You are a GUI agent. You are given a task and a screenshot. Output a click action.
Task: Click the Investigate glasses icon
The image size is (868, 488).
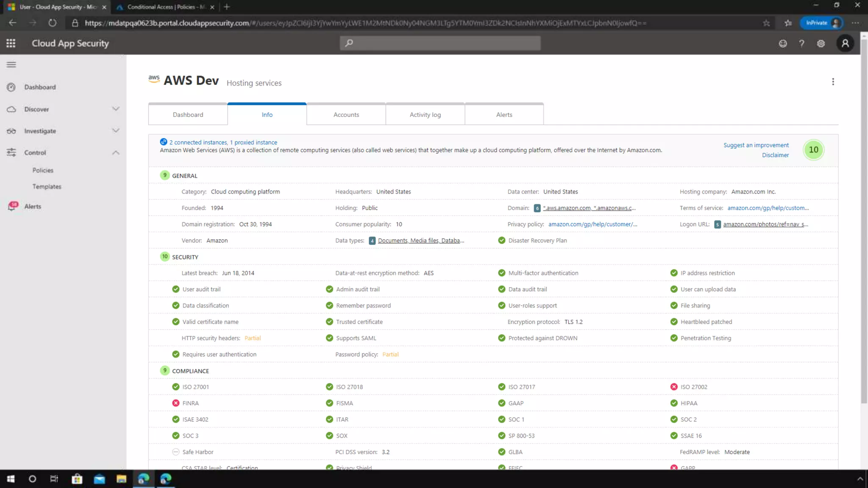pos(11,131)
